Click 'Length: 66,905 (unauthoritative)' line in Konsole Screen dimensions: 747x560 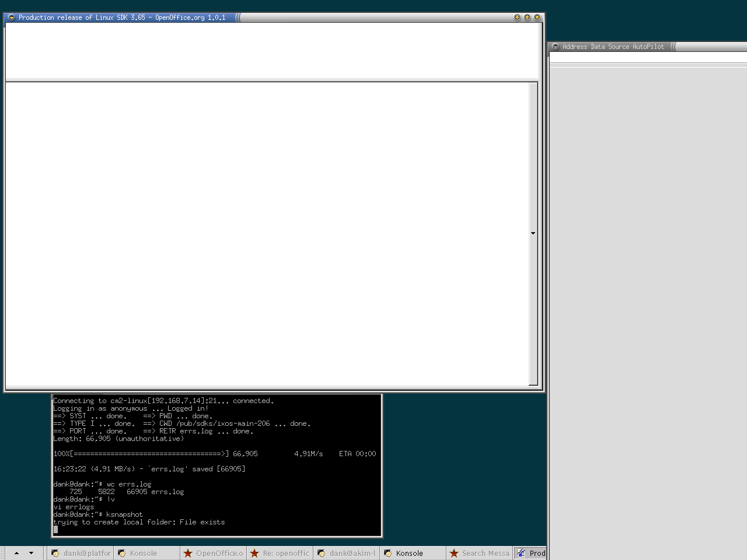pyautogui.click(x=118, y=439)
